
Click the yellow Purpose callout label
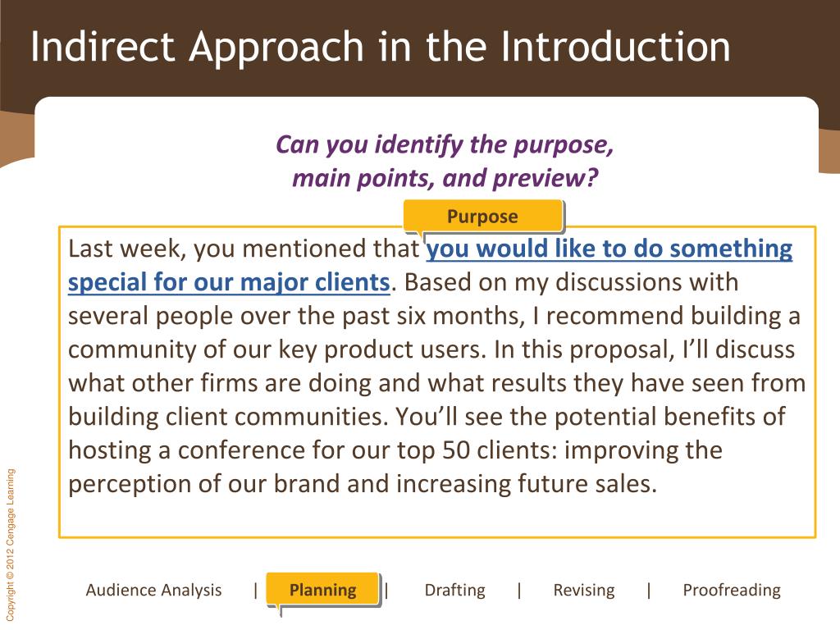click(482, 216)
